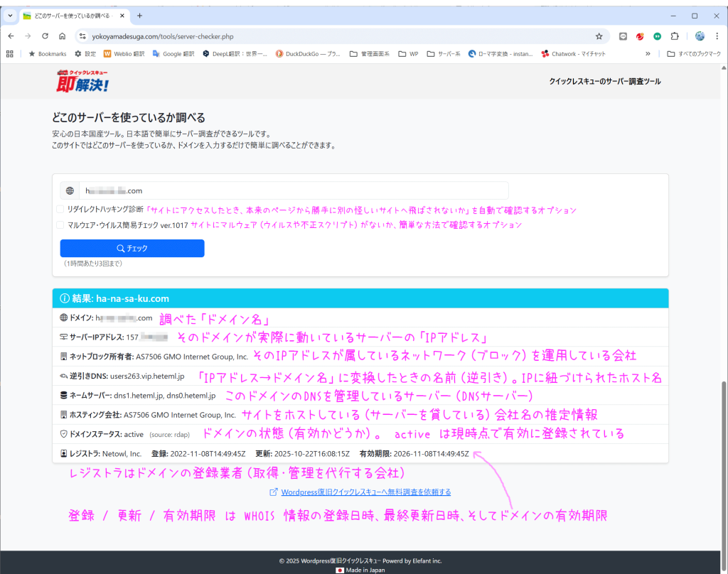Enable リダイレクトハッキング診断 checkbox
The height and width of the screenshot is (574, 728).
click(x=60, y=210)
